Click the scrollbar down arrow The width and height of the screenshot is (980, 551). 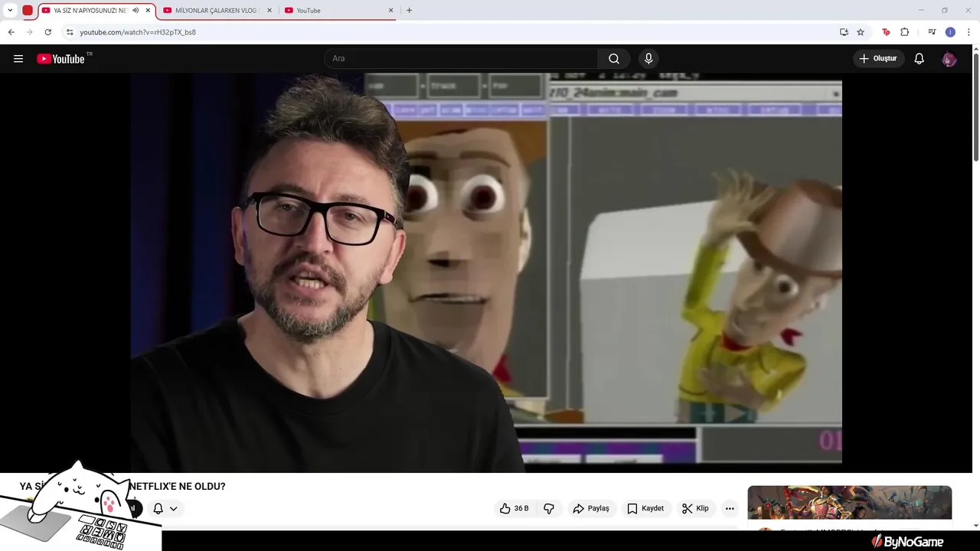pos(975,525)
